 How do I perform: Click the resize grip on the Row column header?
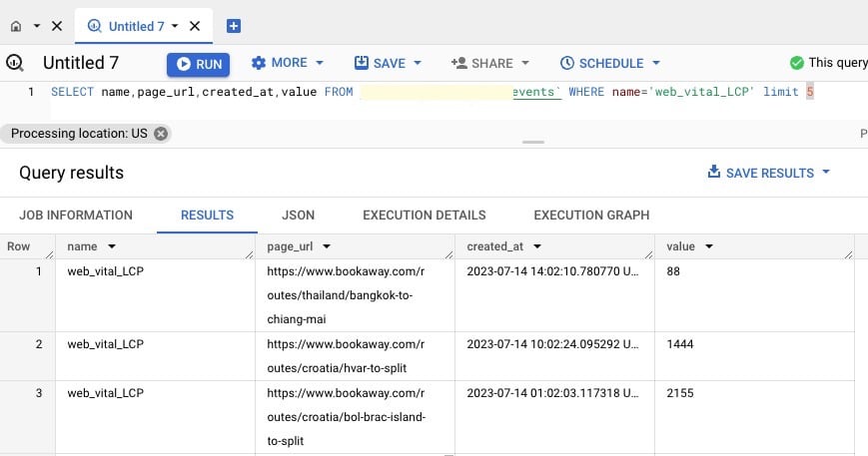50,254
